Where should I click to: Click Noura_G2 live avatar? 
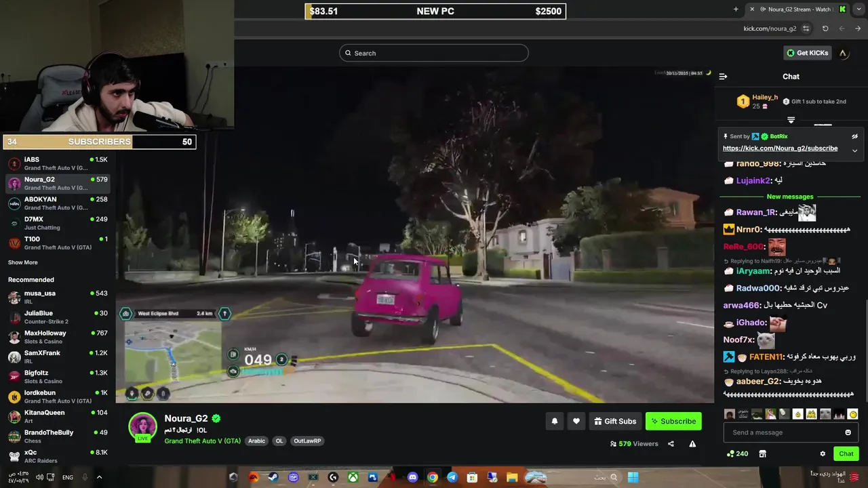click(x=142, y=428)
